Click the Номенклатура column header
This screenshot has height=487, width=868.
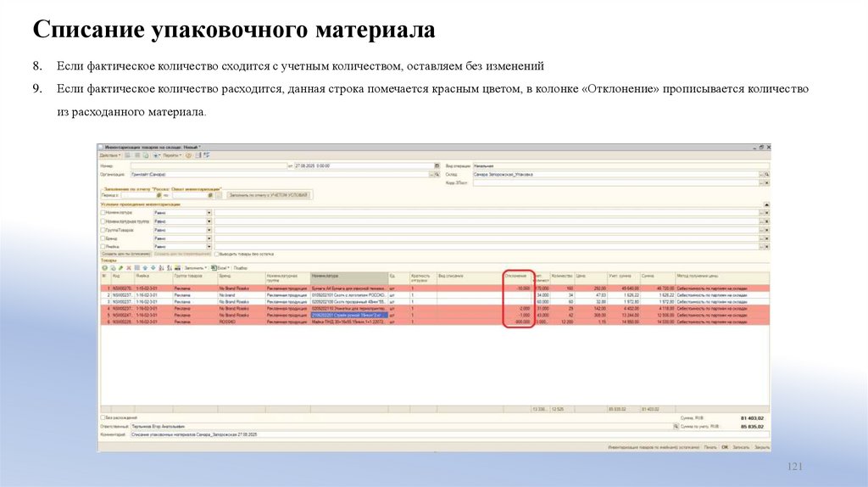pyautogui.click(x=348, y=277)
